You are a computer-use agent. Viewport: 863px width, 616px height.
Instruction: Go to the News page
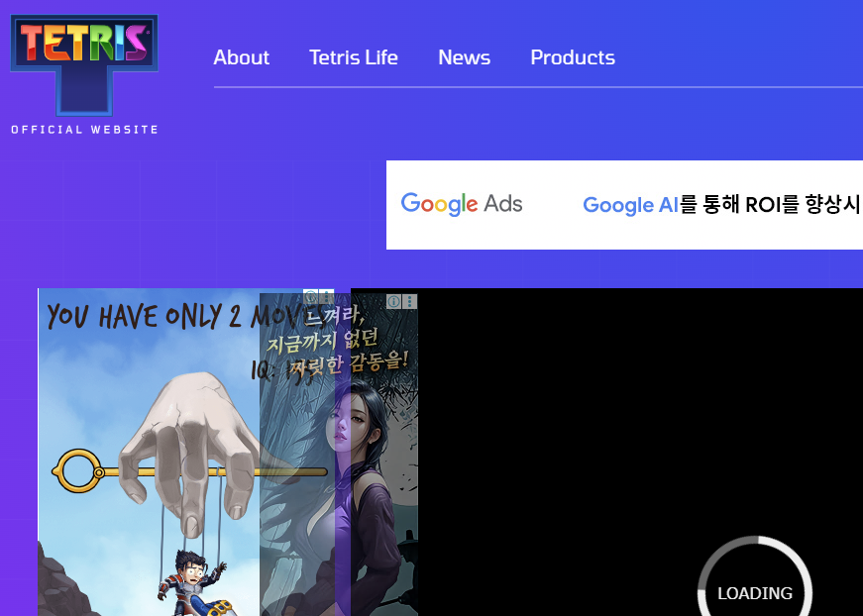pos(464,57)
